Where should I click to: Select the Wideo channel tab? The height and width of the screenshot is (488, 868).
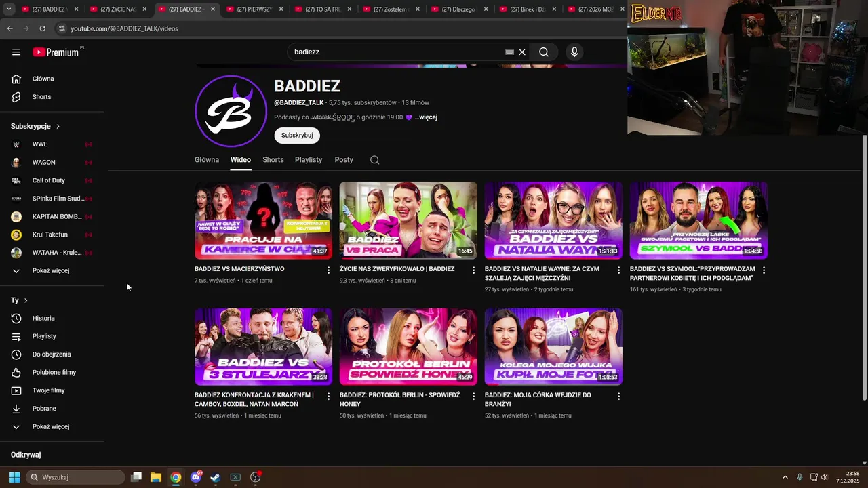point(241,160)
